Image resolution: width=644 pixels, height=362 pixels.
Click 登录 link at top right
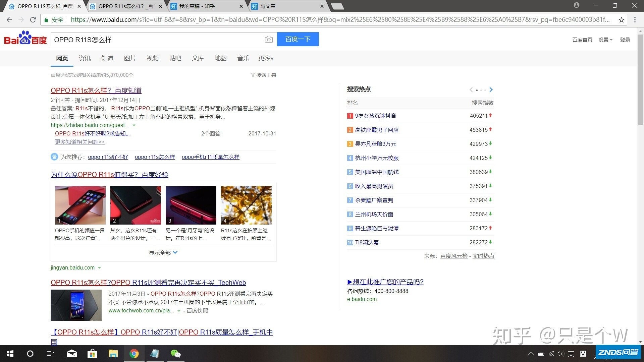tap(625, 40)
